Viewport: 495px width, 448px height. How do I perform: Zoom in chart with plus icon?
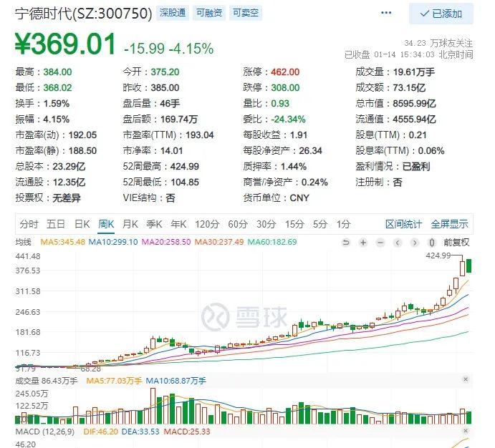(363, 243)
